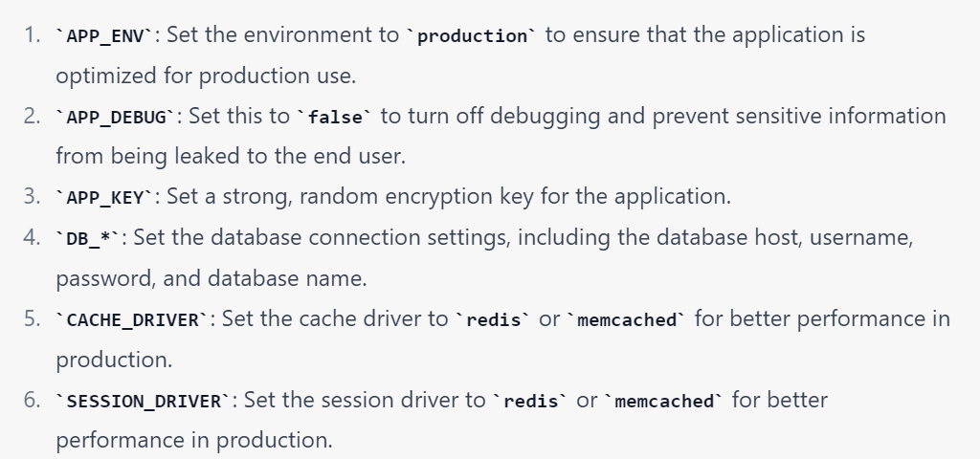Image resolution: width=980 pixels, height=459 pixels.
Task: Select the SESSION_DRIVER code label
Action: pos(144,401)
